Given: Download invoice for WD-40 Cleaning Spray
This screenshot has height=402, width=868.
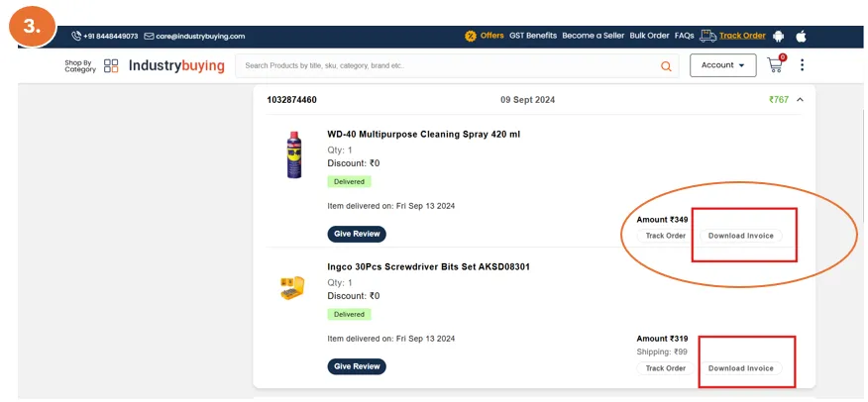Looking at the screenshot, I should click(x=740, y=236).
